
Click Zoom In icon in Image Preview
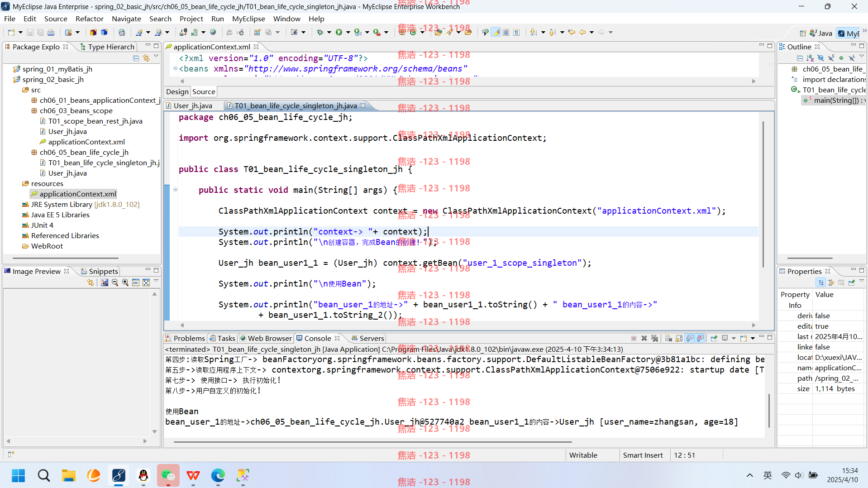(125, 282)
